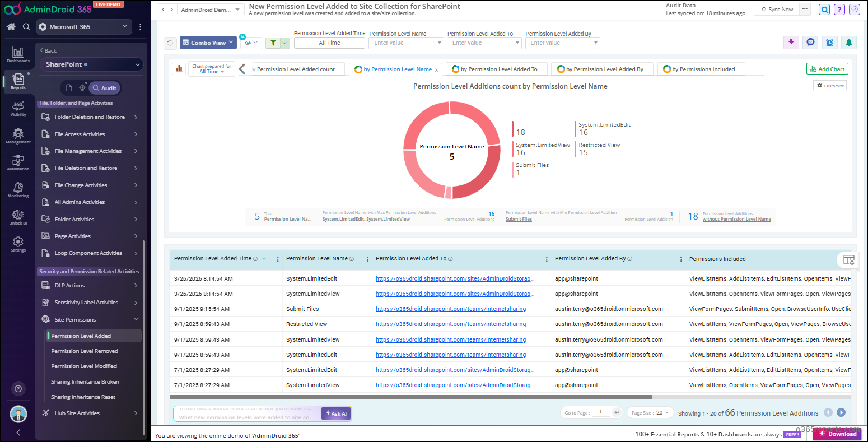Click the Add Chart button
This screenshot has height=442, width=868.
(x=827, y=69)
